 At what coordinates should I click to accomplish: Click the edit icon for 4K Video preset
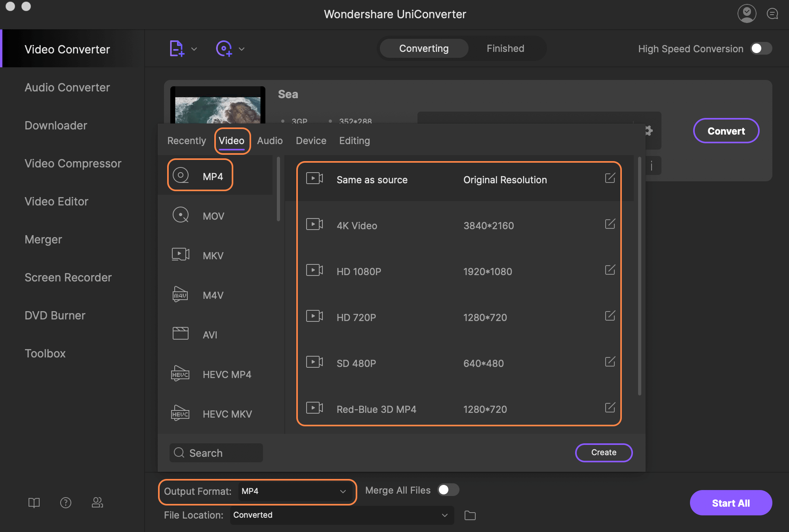610,224
